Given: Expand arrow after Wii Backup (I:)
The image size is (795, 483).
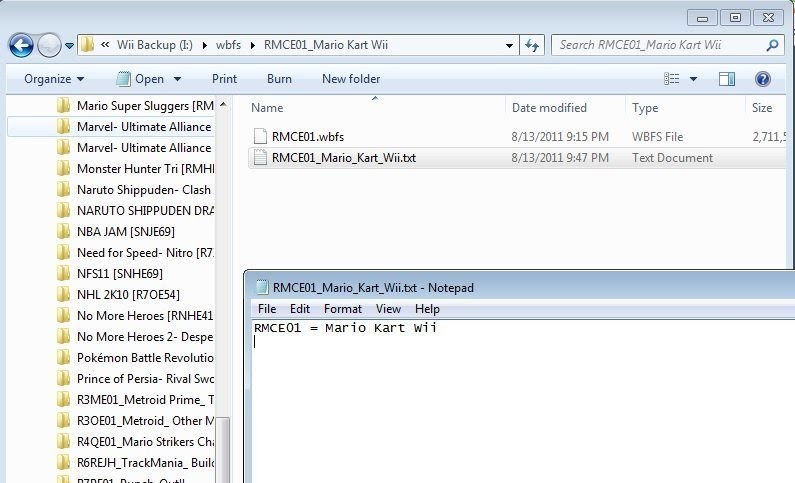Looking at the screenshot, I should [204, 46].
